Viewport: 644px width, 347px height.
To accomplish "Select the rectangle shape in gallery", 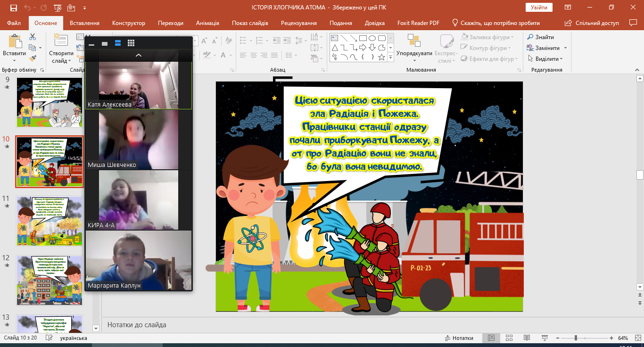I will tap(363, 38).
